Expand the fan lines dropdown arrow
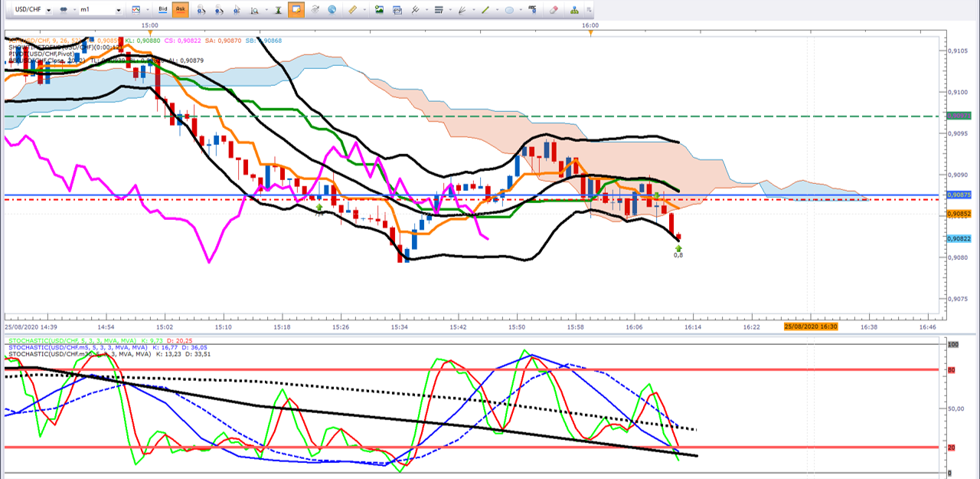The width and height of the screenshot is (980, 479). (473, 11)
